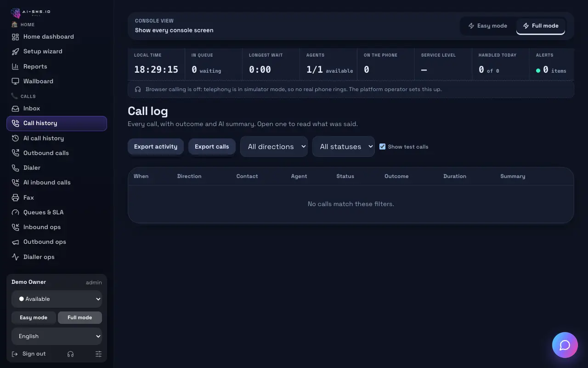Image resolution: width=588 pixels, height=368 pixels.
Task: Uncheck Show test calls checkbox
Action: coord(382,146)
